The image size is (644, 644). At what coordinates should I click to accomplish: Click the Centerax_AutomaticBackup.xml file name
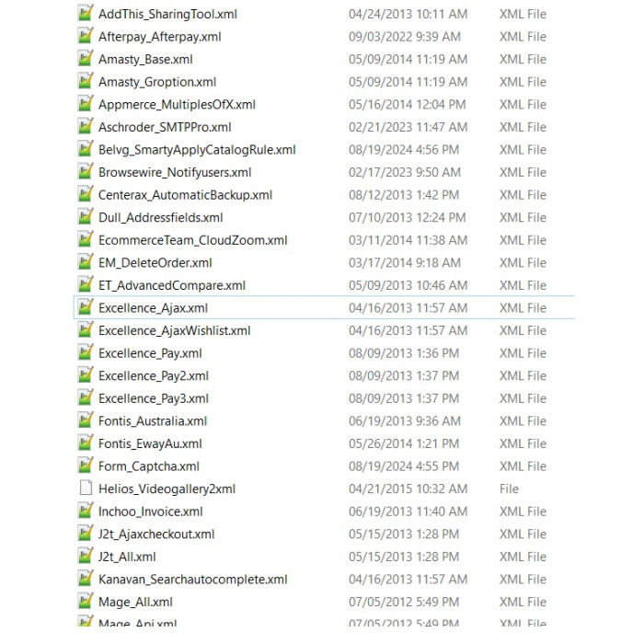tap(185, 195)
